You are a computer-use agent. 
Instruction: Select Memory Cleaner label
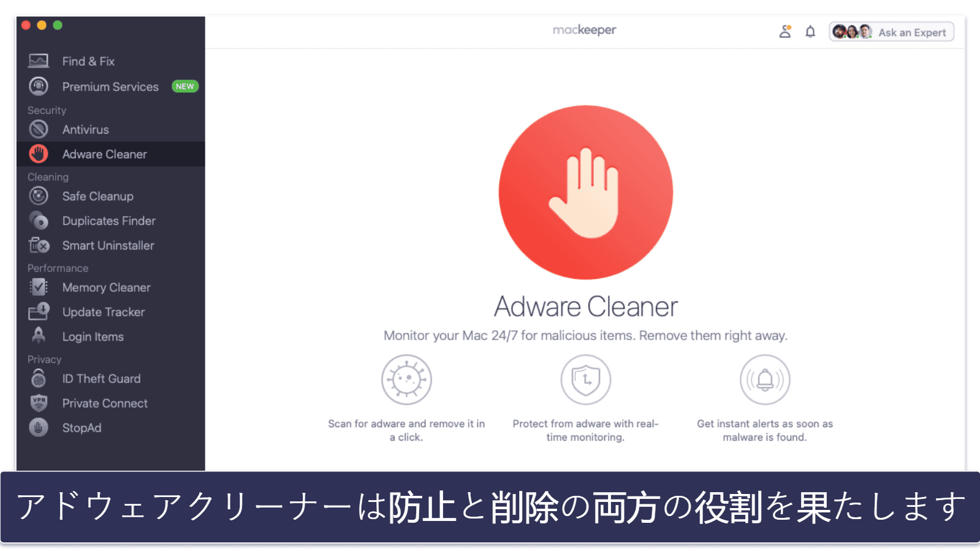pos(106,287)
